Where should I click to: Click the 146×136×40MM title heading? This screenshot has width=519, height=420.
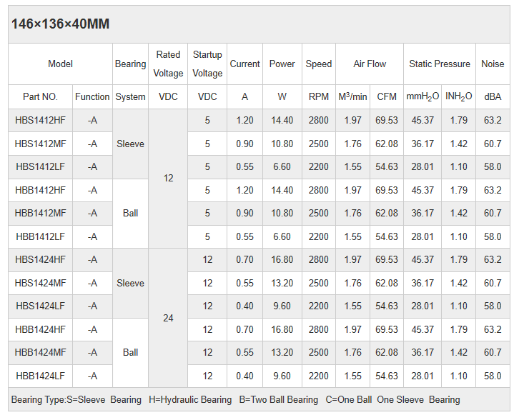61,25
